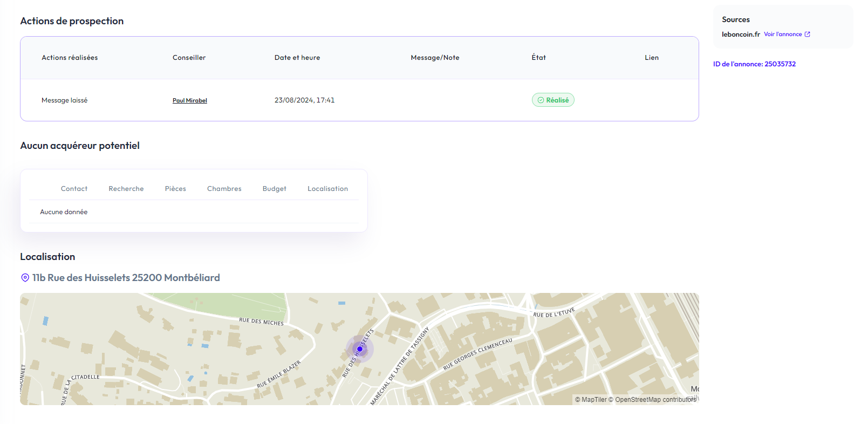The image size is (868, 424).
Task: Click the checkmark icon in the Réalisé badge
Action: [x=541, y=100]
